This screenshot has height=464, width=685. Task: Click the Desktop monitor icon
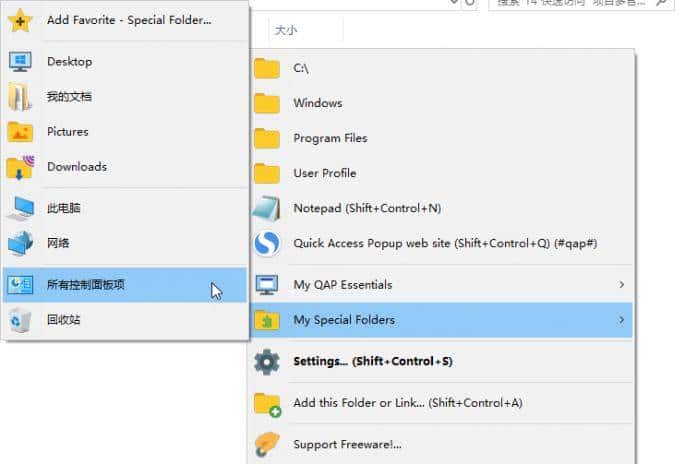[20, 62]
